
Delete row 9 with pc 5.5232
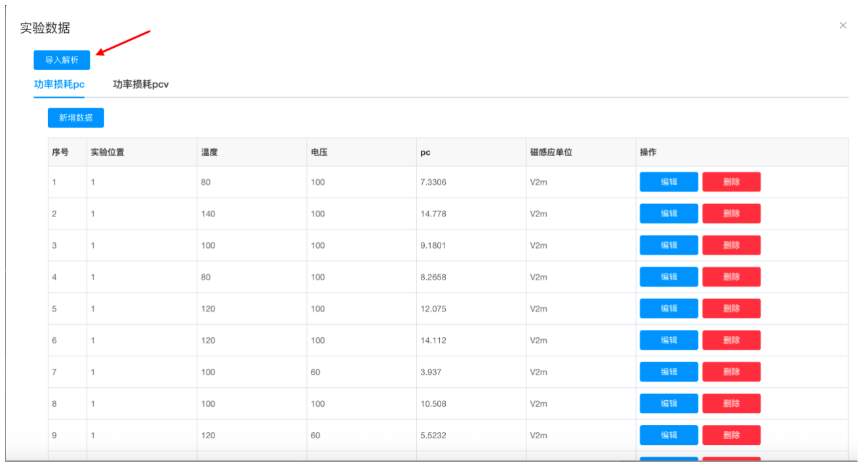coord(731,435)
